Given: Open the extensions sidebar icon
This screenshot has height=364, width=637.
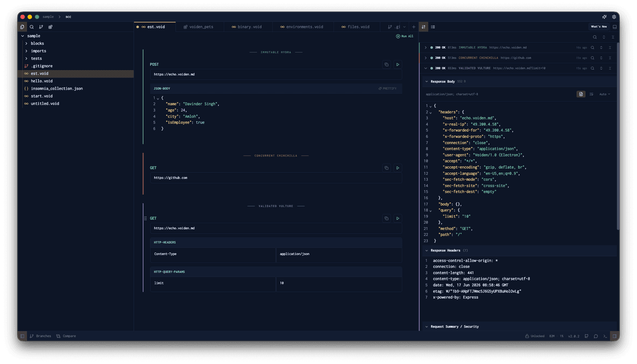Looking at the screenshot, I should (x=50, y=27).
